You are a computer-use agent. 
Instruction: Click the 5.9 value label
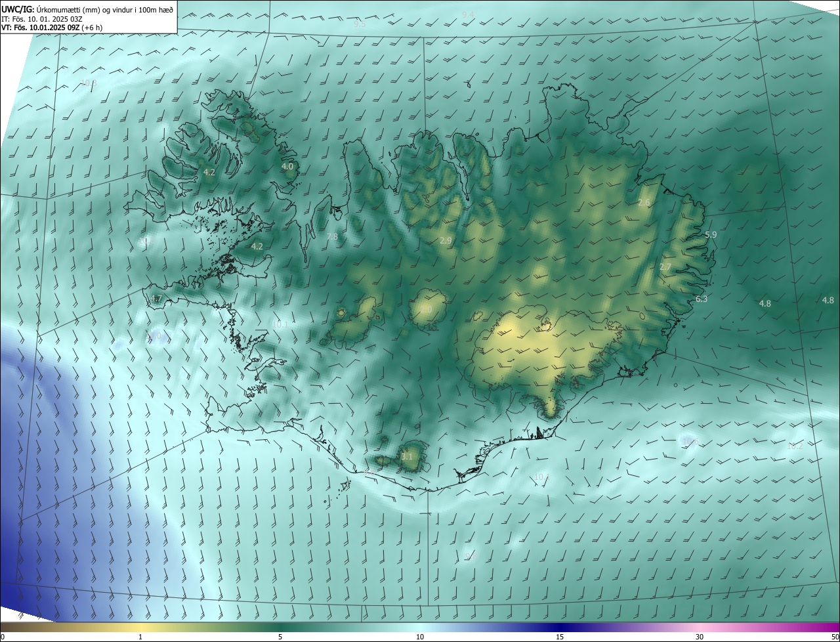pyautogui.click(x=711, y=235)
